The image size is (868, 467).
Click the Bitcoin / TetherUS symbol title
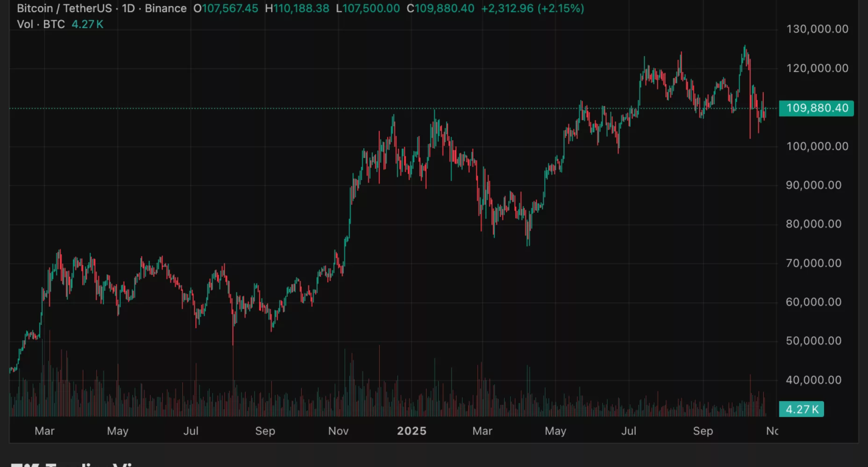click(x=64, y=9)
